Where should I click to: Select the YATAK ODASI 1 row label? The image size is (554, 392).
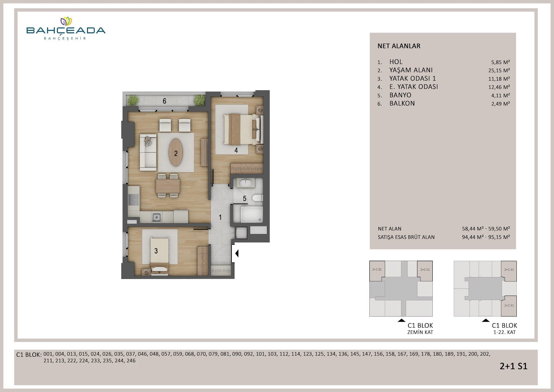[412, 79]
